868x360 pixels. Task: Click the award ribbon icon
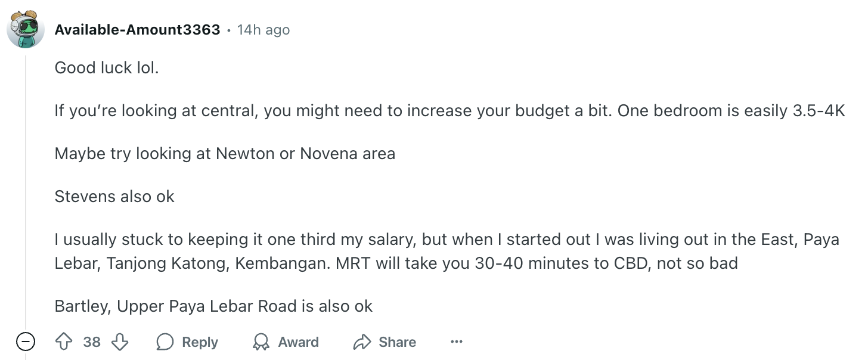pos(261,342)
